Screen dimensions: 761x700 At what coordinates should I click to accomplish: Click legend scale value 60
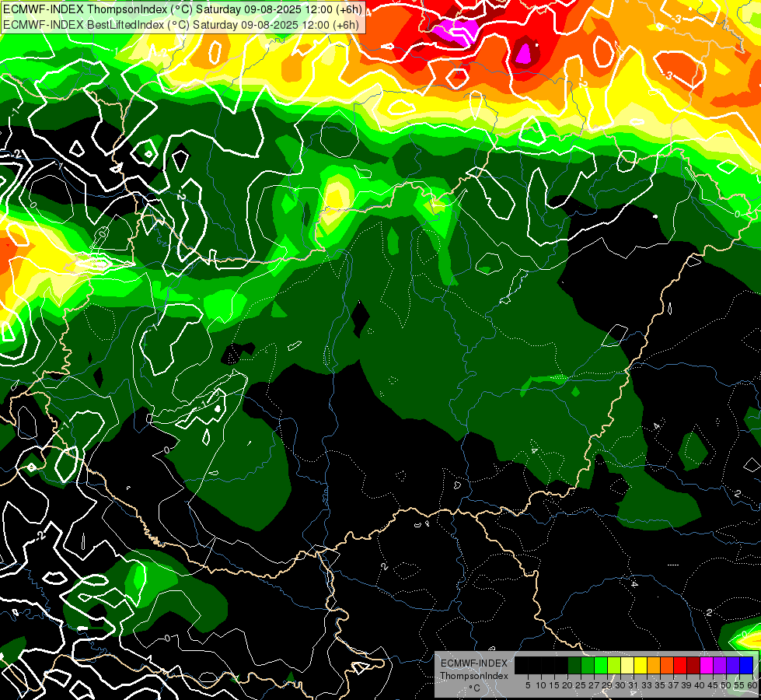752,685
